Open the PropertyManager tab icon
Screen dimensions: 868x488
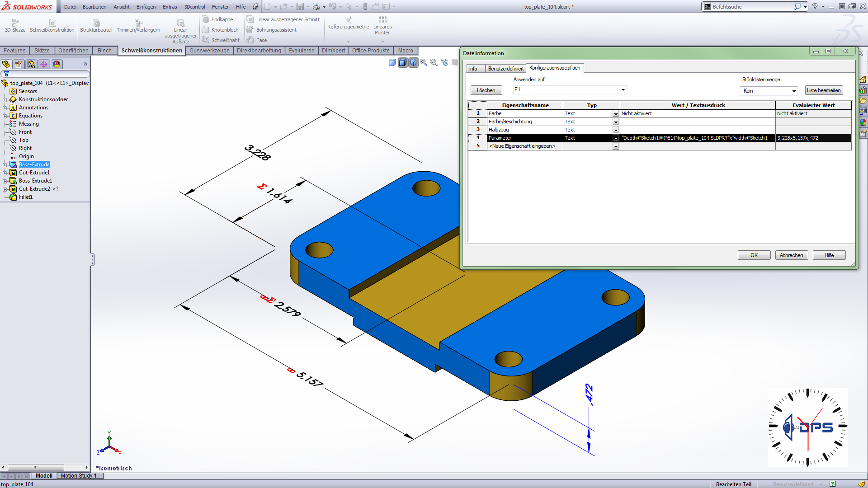click(x=19, y=64)
